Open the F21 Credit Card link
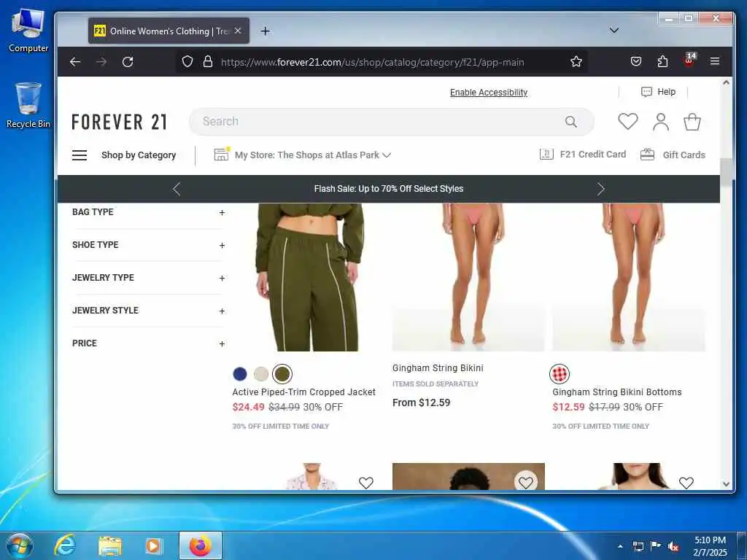The width and height of the screenshot is (747, 560). (x=592, y=155)
